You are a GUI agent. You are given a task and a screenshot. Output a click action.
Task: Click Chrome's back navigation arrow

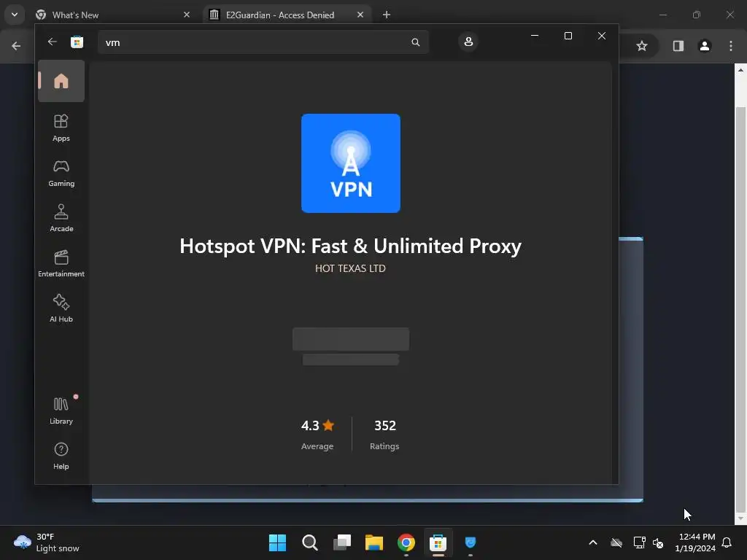(x=16, y=46)
